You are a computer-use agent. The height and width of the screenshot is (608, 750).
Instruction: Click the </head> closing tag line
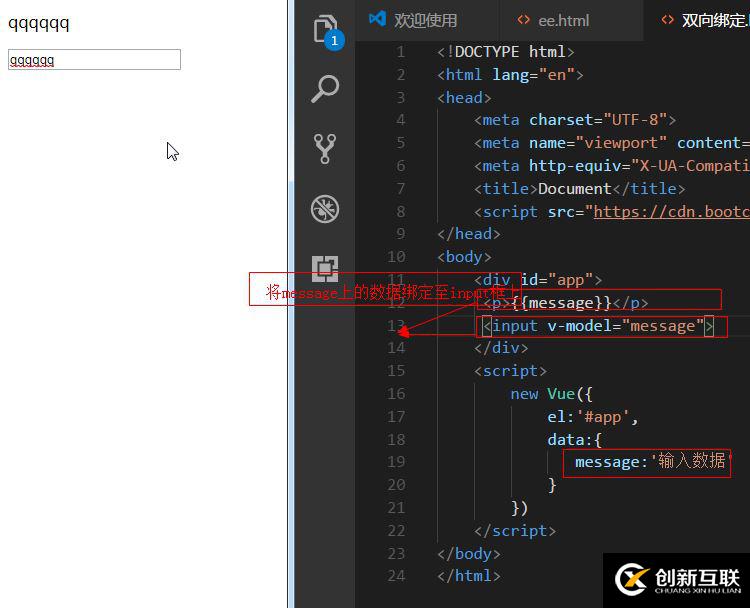click(469, 233)
